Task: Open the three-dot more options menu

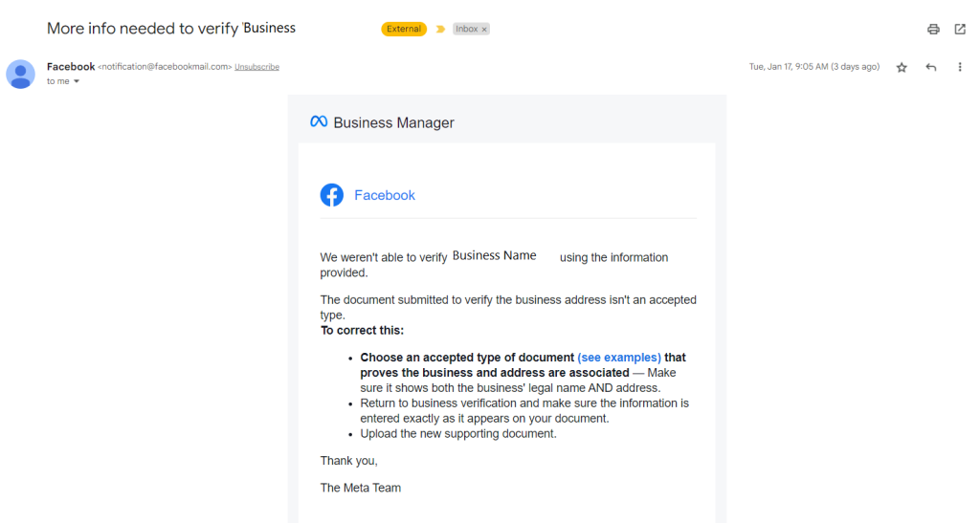Action: pyautogui.click(x=960, y=67)
